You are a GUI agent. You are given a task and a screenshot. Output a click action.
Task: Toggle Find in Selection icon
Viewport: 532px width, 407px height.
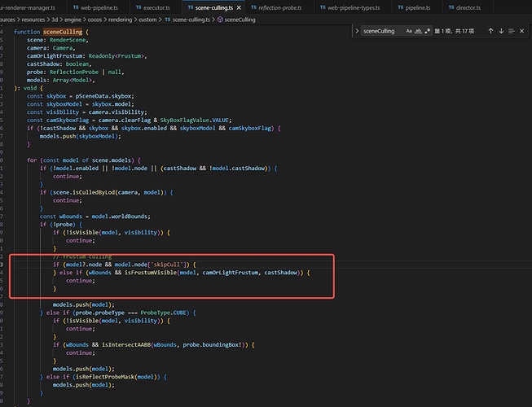coord(512,31)
